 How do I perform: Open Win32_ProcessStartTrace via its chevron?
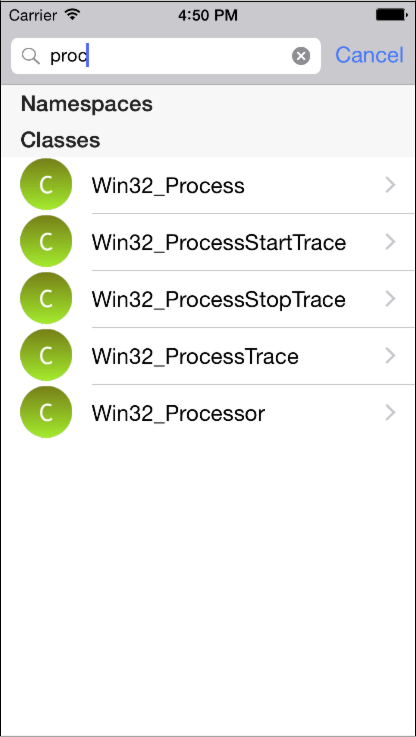pos(390,242)
